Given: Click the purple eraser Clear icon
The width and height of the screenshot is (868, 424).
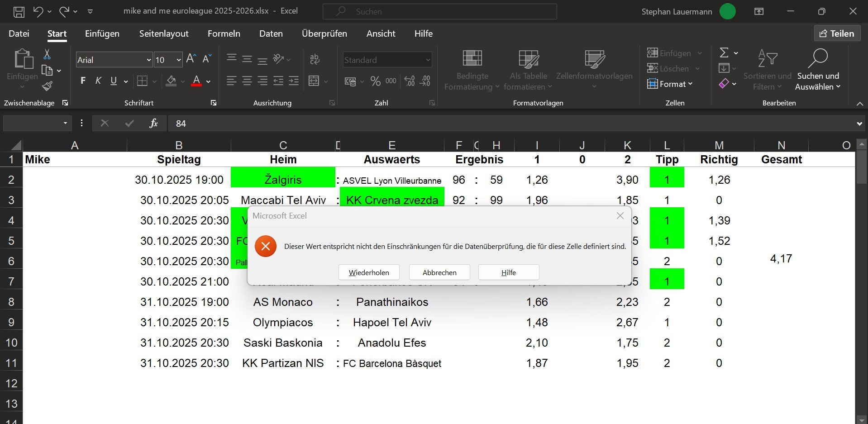Looking at the screenshot, I should 724,84.
